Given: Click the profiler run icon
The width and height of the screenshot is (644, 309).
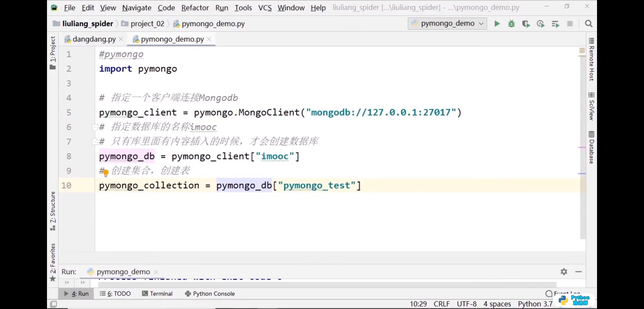Looking at the screenshot, I should coord(541,24).
